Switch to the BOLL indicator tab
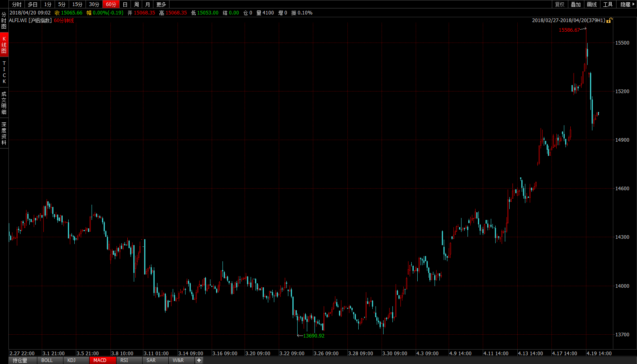The height and width of the screenshot is (364, 637). pyautogui.click(x=47, y=360)
